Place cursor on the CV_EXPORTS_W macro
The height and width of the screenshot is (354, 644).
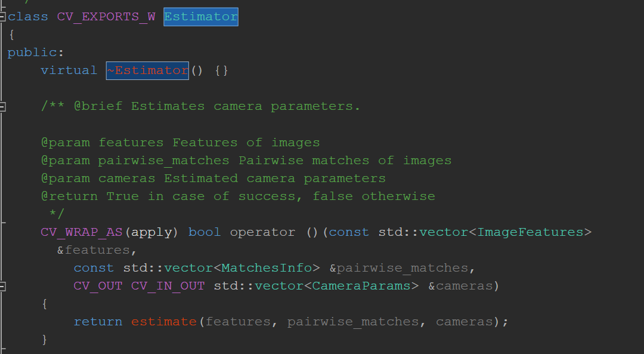[106, 16]
